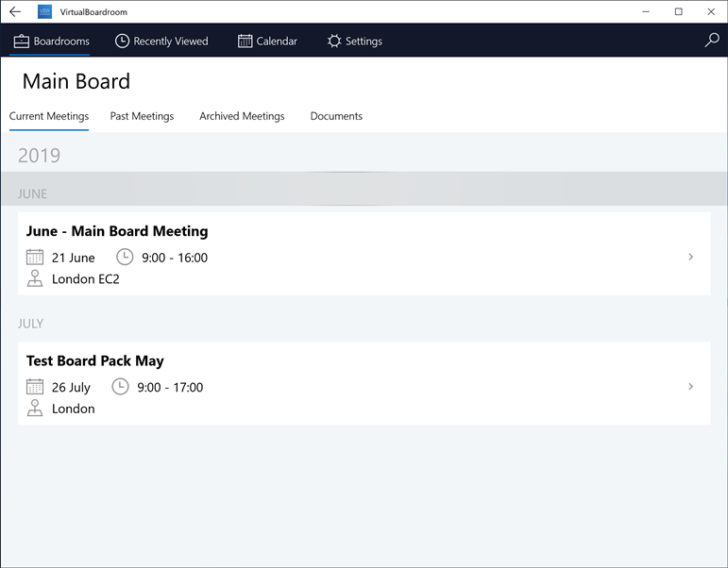Click the back arrow in the title bar
728x568 pixels.
15,11
